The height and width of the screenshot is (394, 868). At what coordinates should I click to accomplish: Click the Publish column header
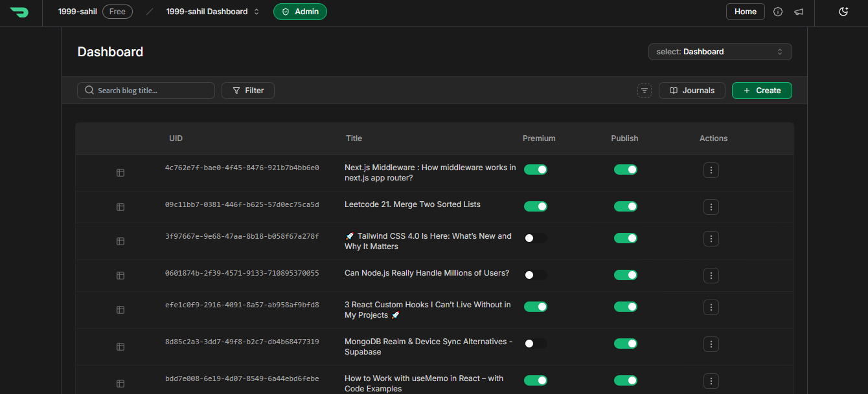point(624,138)
